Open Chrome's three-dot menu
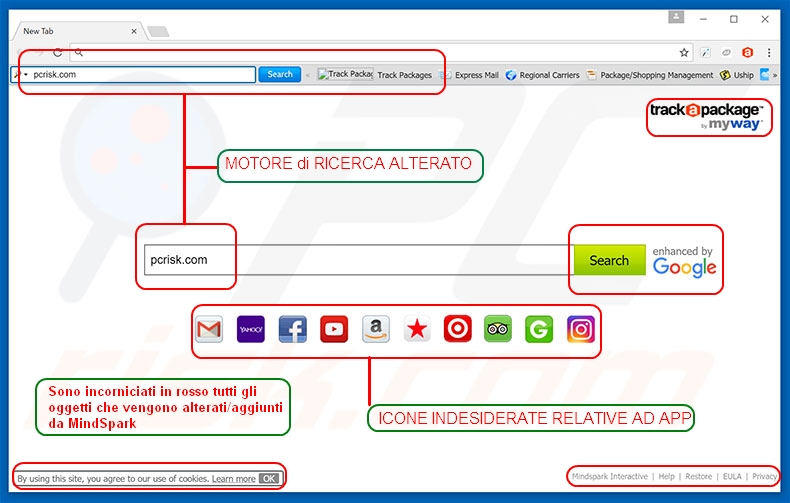This screenshot has height=503, width=790. point(769,52)
